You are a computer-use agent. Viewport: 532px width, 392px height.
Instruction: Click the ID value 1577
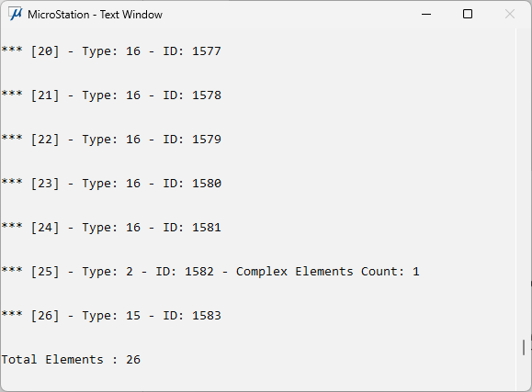click(x=207, y=51)
